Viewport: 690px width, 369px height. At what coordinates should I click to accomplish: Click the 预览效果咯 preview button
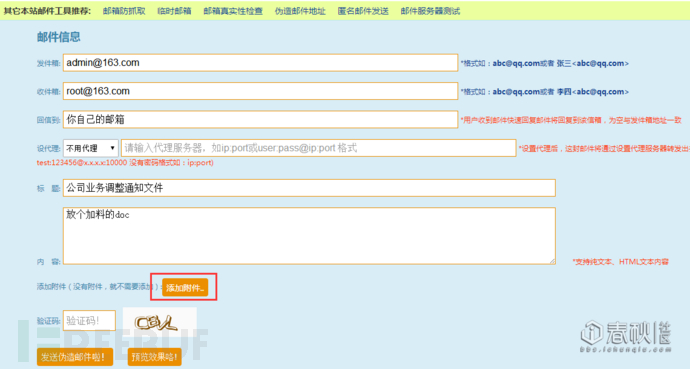point(155,357)
